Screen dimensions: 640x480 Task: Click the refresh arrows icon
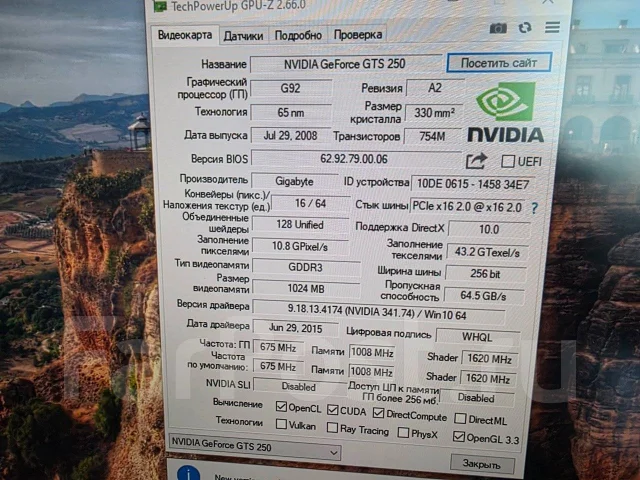(x=525, y=28)
